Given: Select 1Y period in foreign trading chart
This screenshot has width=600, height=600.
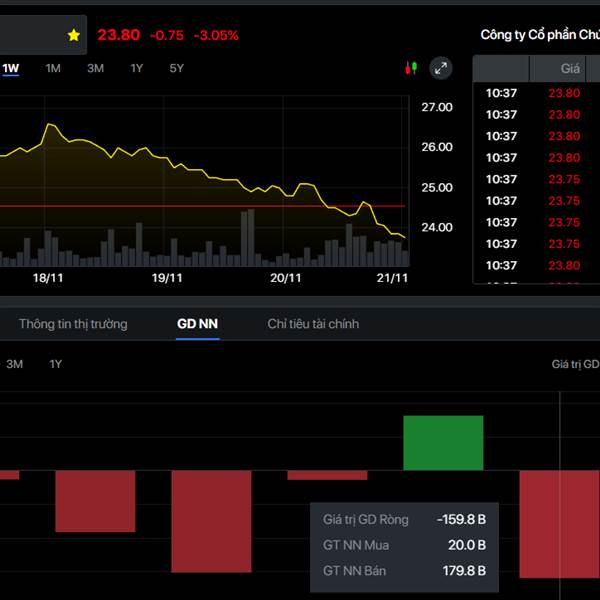Looking at the screenshot, I should point(56,364).
